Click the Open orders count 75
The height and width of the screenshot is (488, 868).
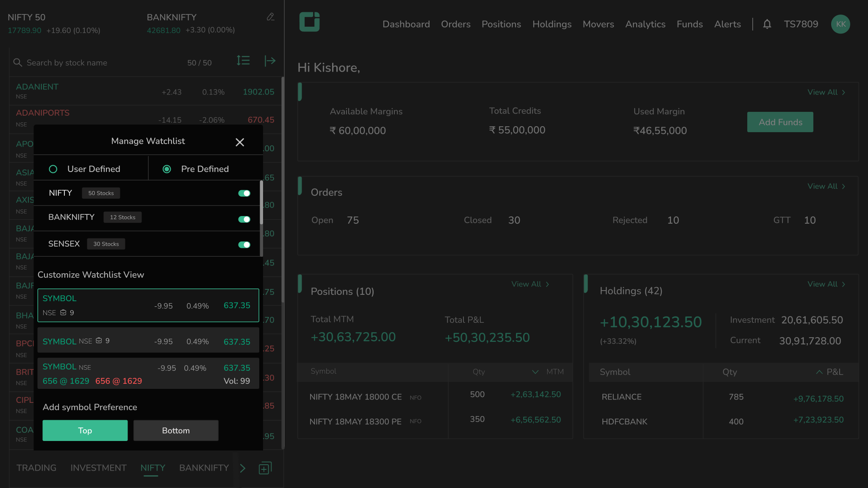tap(352, 220)
